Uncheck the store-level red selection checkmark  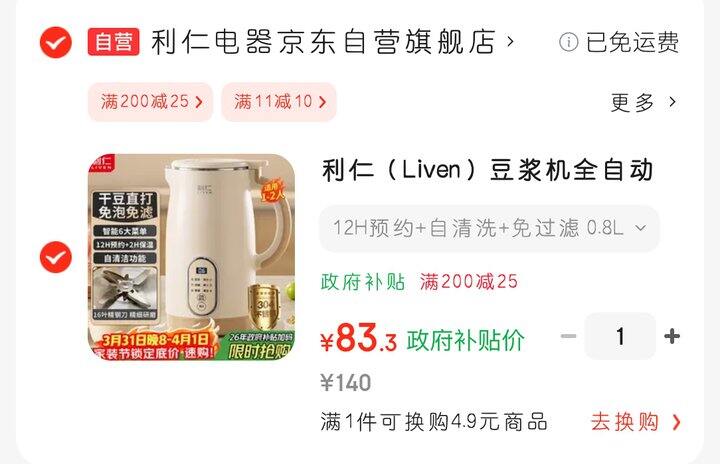click(x=56, y=42)
